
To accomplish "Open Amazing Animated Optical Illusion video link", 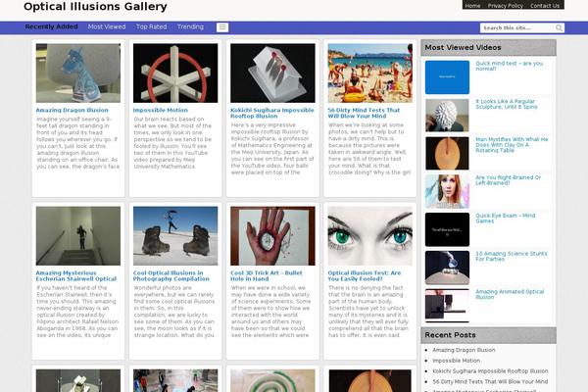I will pyautogui.click(x=510, y=294).
